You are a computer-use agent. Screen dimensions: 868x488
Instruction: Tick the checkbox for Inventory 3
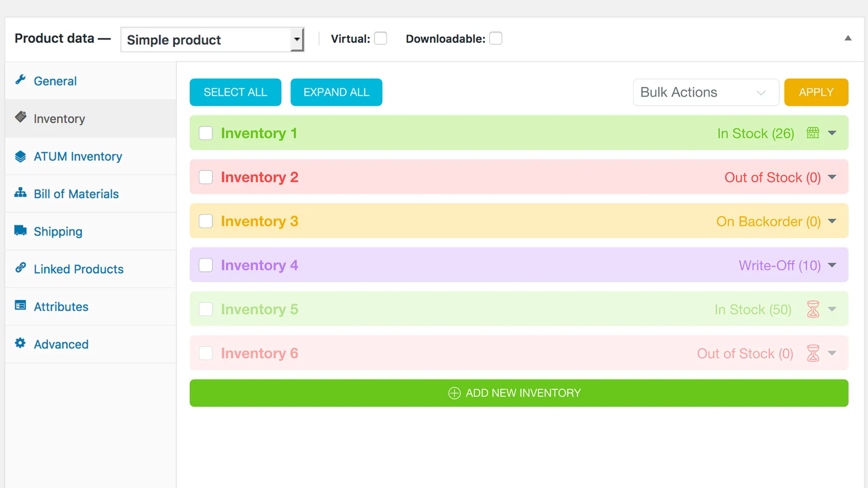(206, 221)
